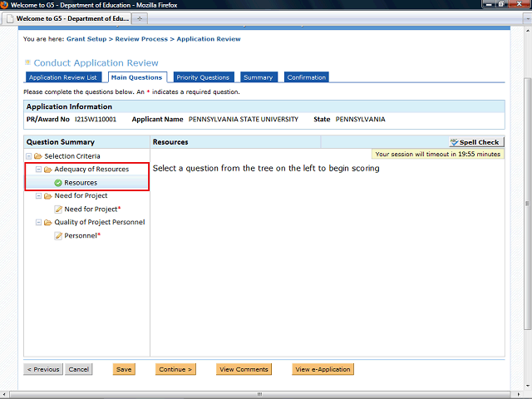Screen dimensions: 532x399
Task: Collapse the Selection Criteria tree node
Action: [29, 156]
